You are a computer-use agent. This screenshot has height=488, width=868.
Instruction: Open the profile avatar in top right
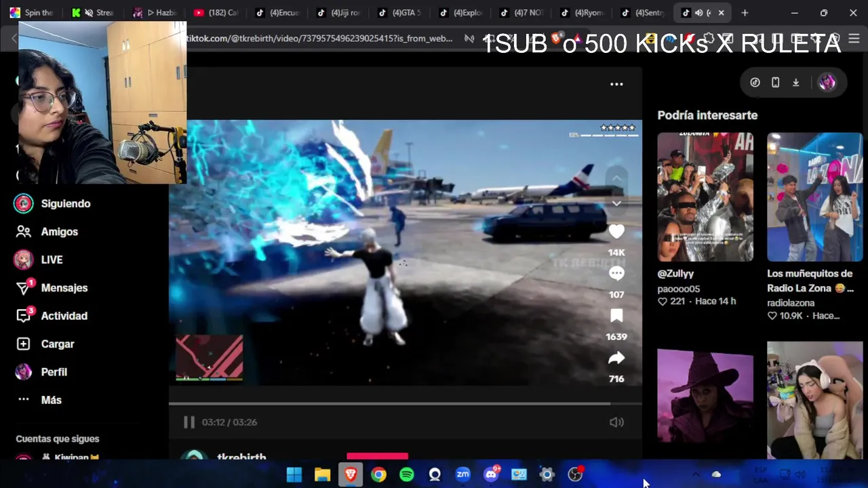tap(827, 82)
